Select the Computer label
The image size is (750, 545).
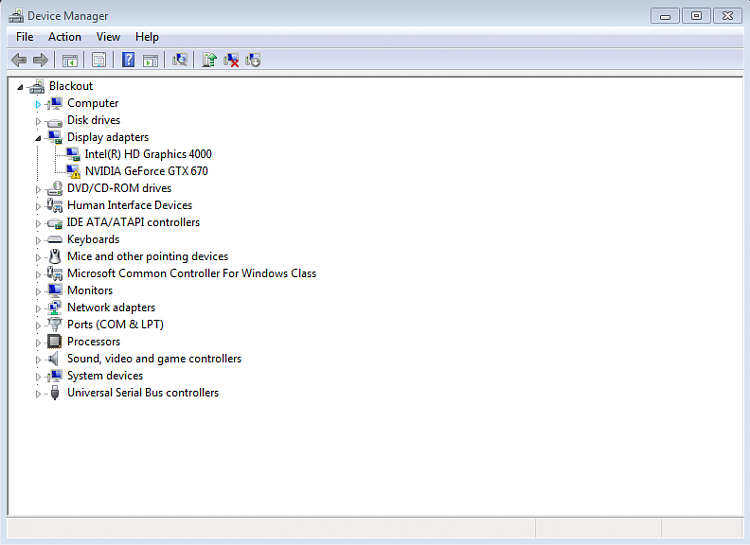click(x=93, y=103)
